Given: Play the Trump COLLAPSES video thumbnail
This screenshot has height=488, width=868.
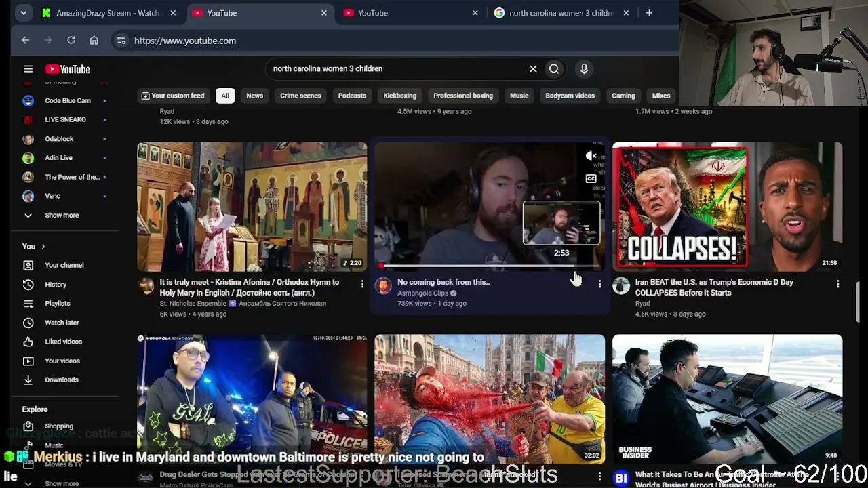Looking at the screenshot, I should pyautogui.click(x=728, y=207).
